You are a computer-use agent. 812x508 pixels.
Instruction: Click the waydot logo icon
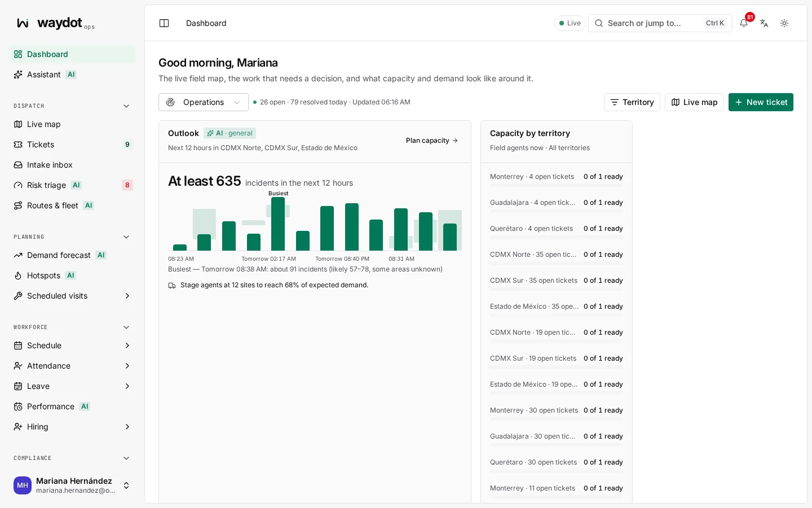pyautogui.click(x=23, y=23)
